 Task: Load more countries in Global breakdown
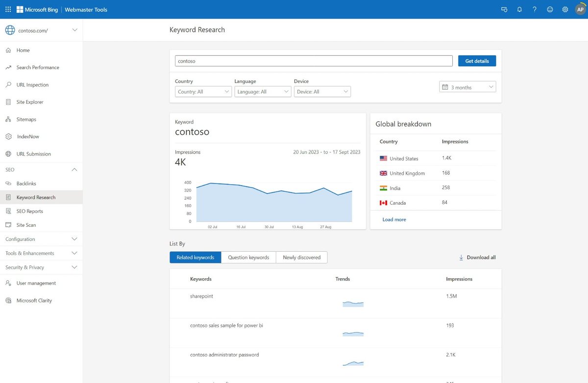(x=394, y=219)
